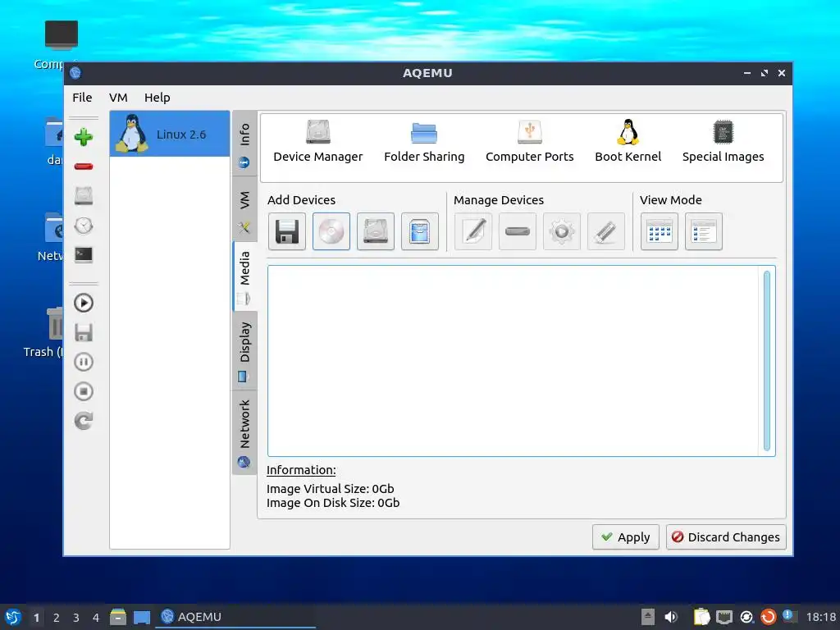The height and width of the screenshot is (630, 840).
Task: Click Apply button
Action: [x=626, y=536]
